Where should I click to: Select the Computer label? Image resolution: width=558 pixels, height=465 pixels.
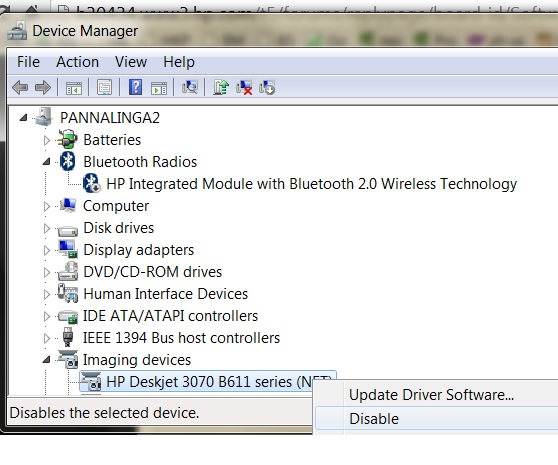pos(116,206)
